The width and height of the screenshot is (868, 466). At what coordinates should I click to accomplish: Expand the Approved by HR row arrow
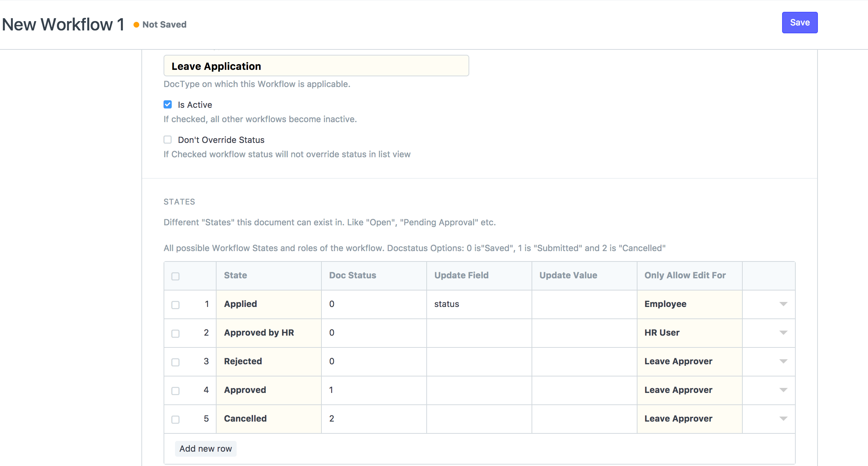pos(783,333)
